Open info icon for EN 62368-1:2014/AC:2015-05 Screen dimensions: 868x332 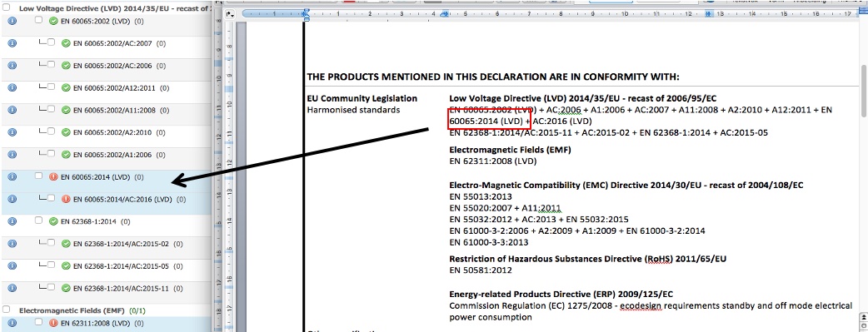click(12, 265)
